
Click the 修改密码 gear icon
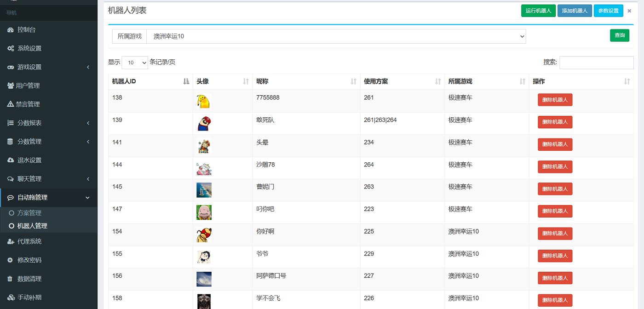(11, 260)
